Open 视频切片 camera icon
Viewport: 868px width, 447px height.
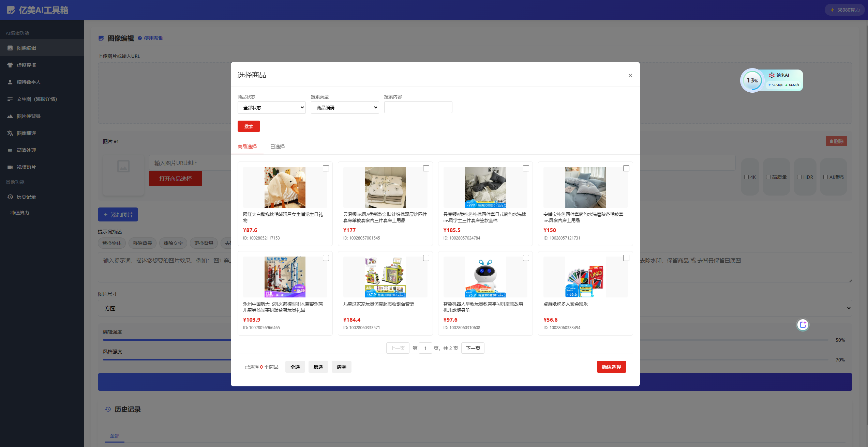click(x=10, y=167)
